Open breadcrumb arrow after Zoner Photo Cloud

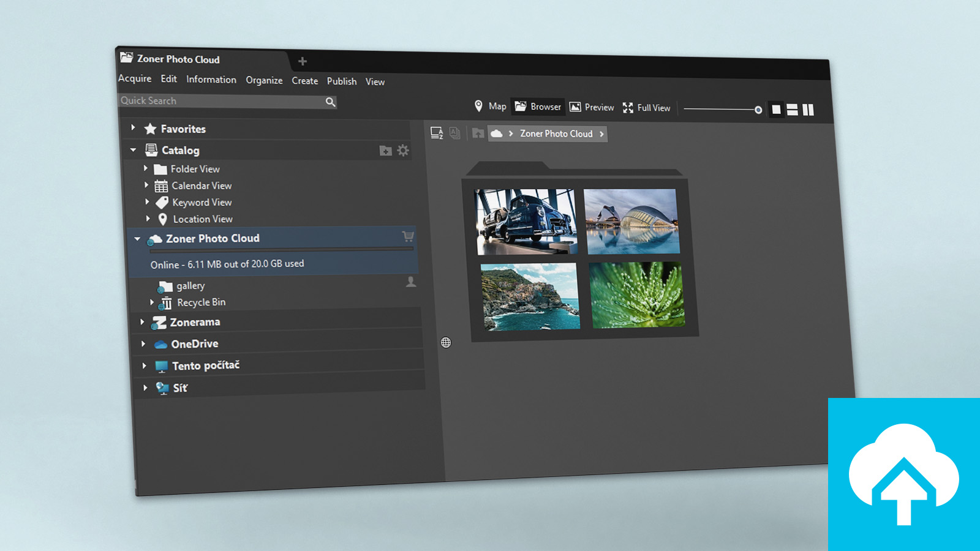pos(601,134)
